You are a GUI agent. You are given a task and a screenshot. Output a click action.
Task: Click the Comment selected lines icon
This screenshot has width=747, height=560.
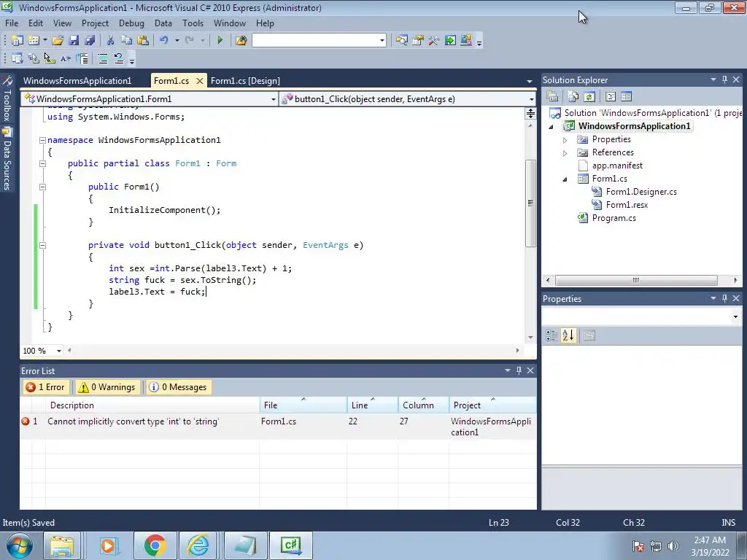click(x=103, y=58)
